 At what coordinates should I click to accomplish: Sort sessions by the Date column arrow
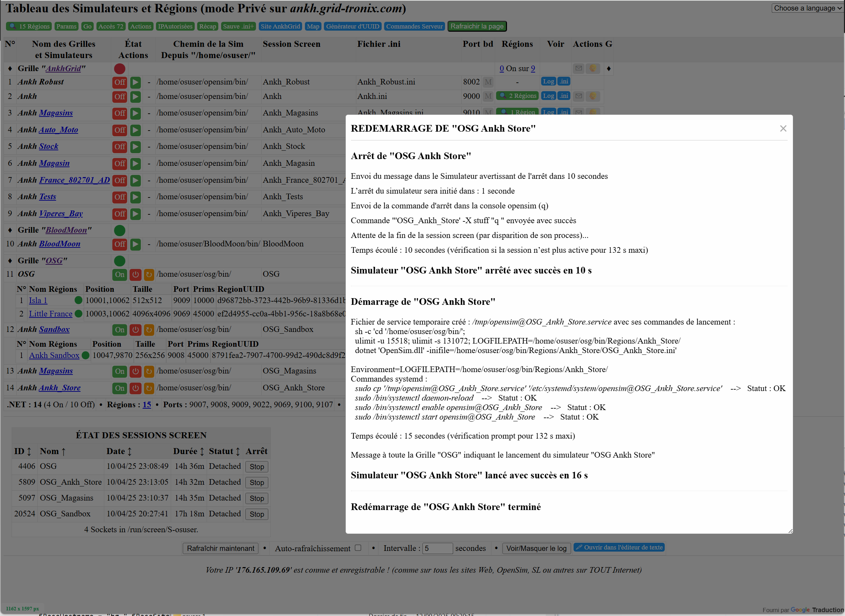pos(130,452)
